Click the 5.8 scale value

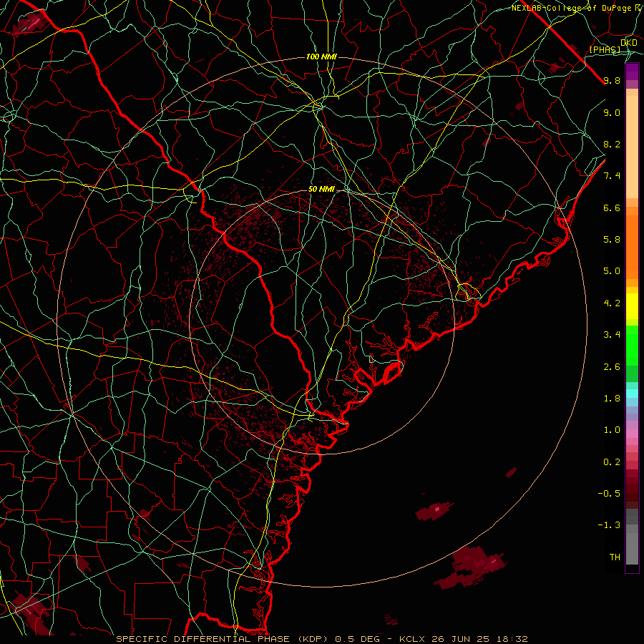[612, 240]
